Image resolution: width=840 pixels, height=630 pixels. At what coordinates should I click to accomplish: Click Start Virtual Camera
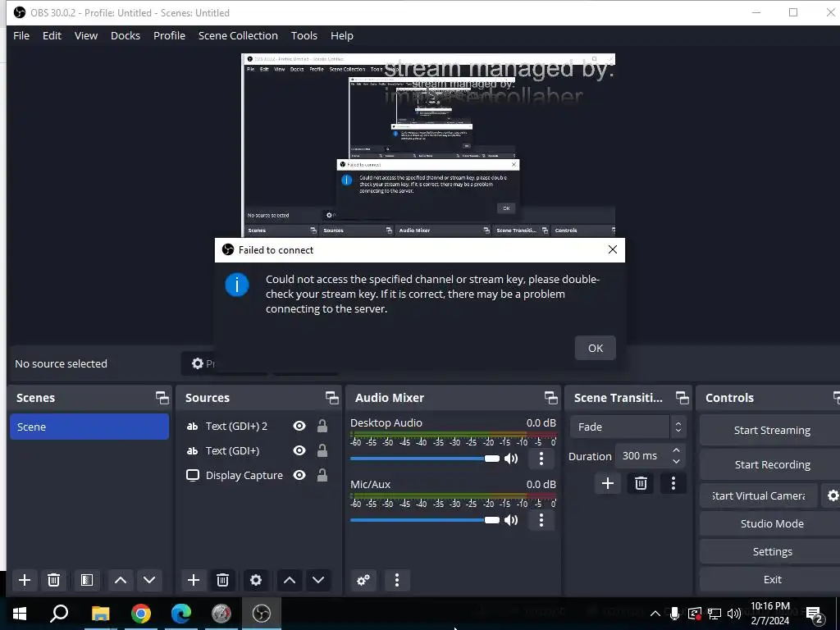pos(759,496)
